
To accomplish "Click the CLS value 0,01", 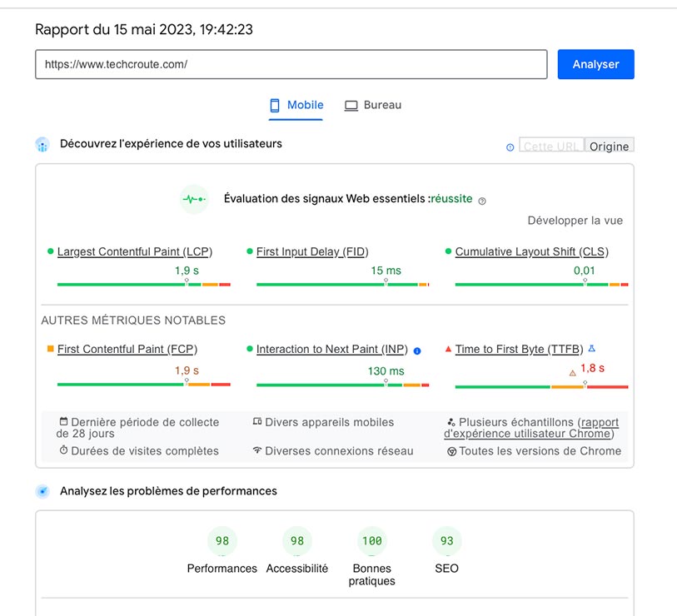I will click(585, 271).
